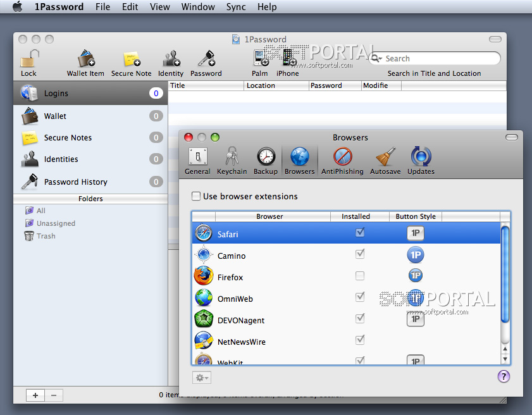
Task: Open the 1Password application menu
Action: tap(59, 7)
